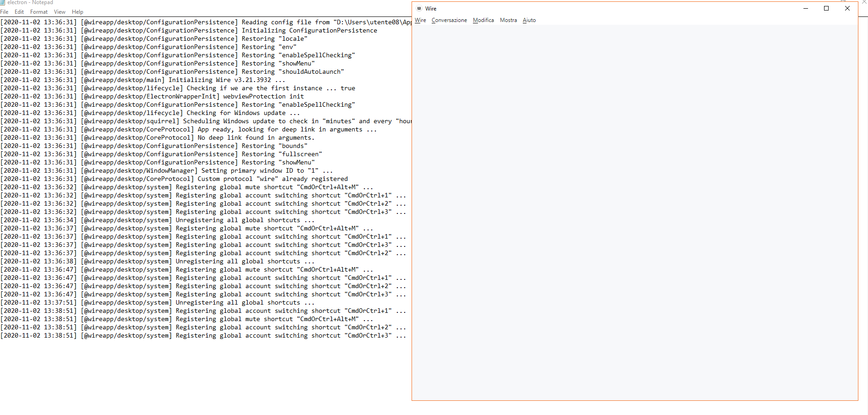The height and width of the screenshot is (415, 868).
Task: Open the Aiuto menu
Action: [529, 20]
